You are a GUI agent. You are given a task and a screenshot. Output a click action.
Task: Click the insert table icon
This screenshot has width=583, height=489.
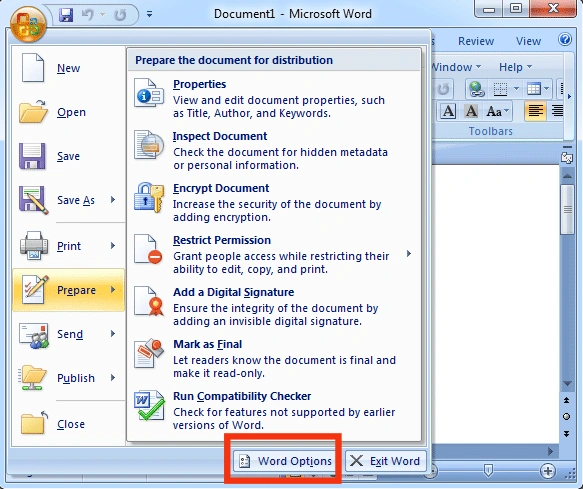click(x=533, y=89)
